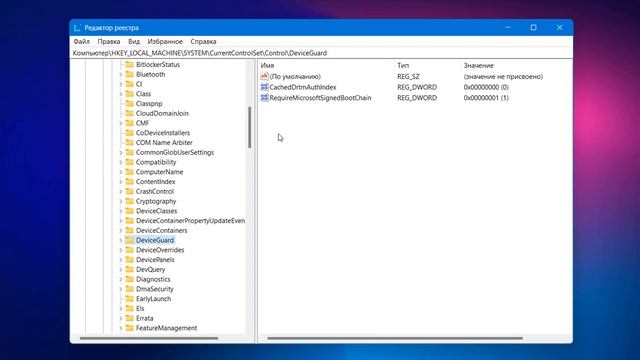Select the DeviceClasses folder icon
This screenshot has height=360, width=640.
[130, 211]
